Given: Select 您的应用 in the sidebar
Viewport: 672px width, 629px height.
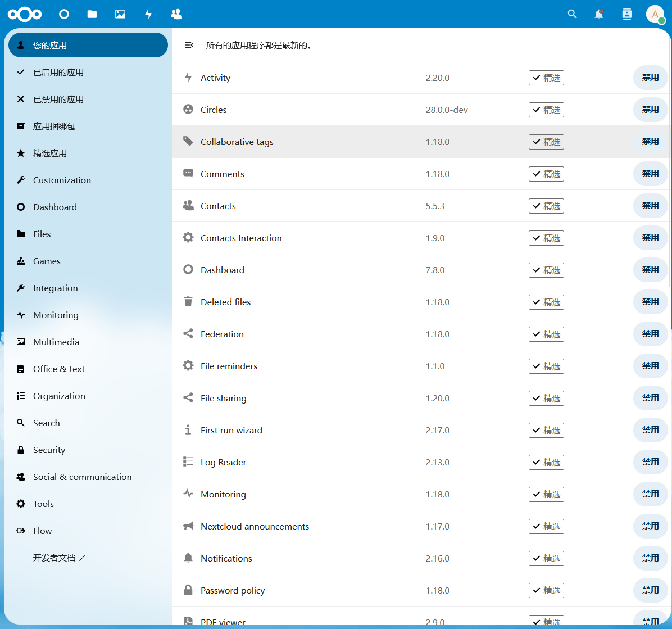Looking at the screenshot, I should point(88,45).
